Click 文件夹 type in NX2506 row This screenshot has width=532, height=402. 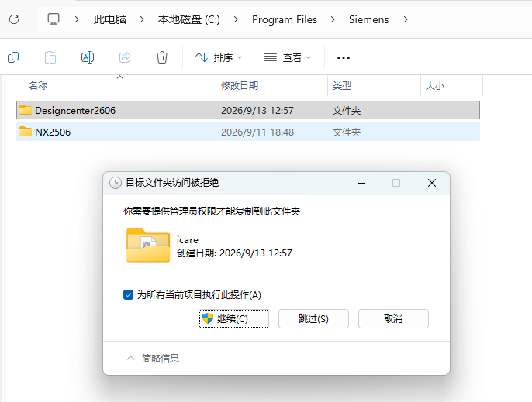pos(347,132)
